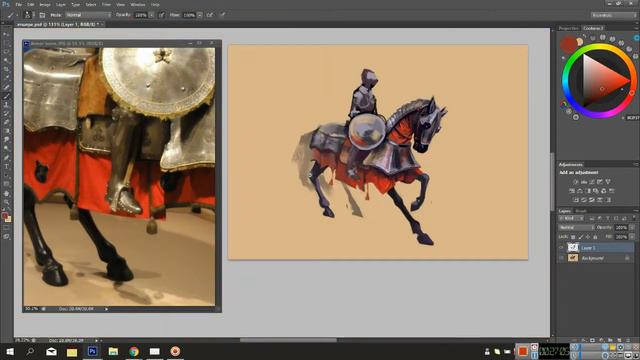Select the Type tool
The width and height of the screenshot is (640, 360).
[6, 167]
